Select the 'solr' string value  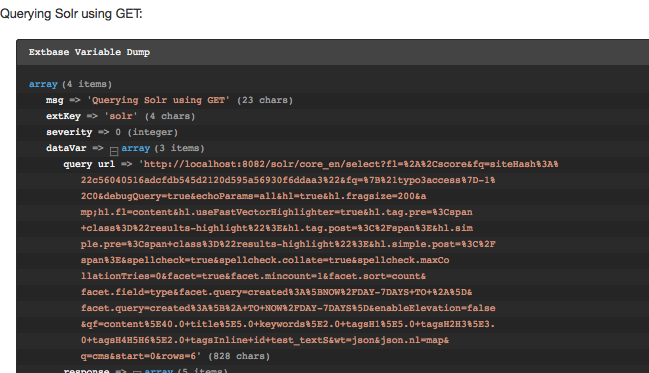pyautogui.click(x=121, y=116)
